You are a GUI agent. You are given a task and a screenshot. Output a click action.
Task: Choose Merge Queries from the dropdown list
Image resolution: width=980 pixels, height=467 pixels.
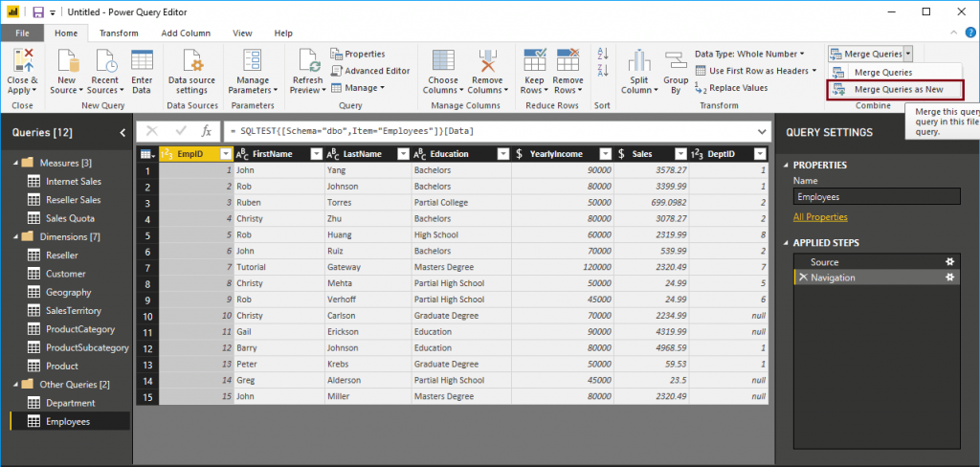[895, 73]
